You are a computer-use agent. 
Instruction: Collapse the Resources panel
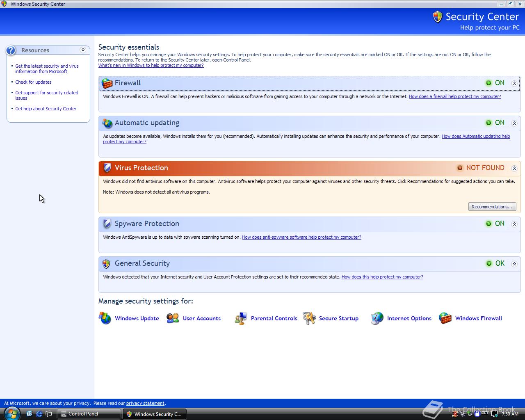83,50
